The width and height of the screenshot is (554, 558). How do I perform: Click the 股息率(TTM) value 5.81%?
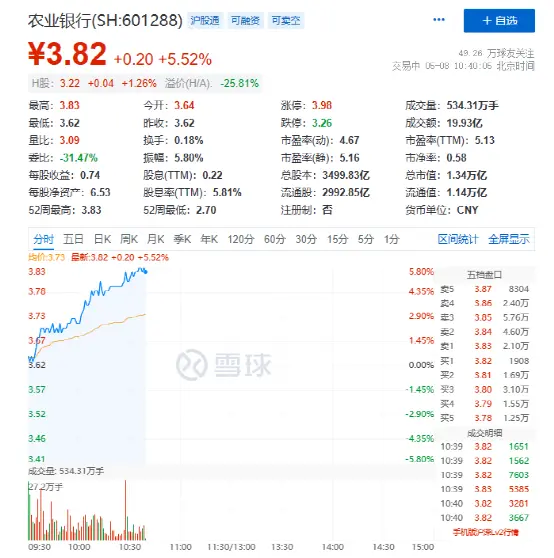[227, 193]
